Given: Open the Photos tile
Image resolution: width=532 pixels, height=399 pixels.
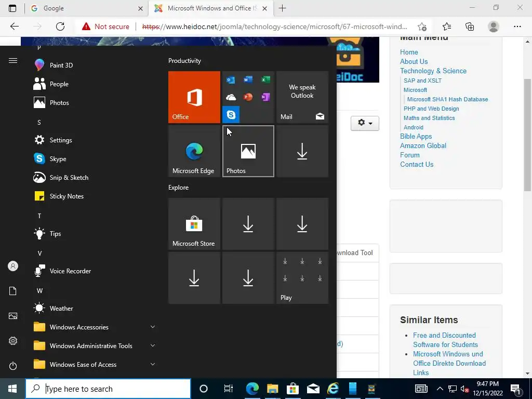Looking at the screenshot, I should click(x=248, y=151).
